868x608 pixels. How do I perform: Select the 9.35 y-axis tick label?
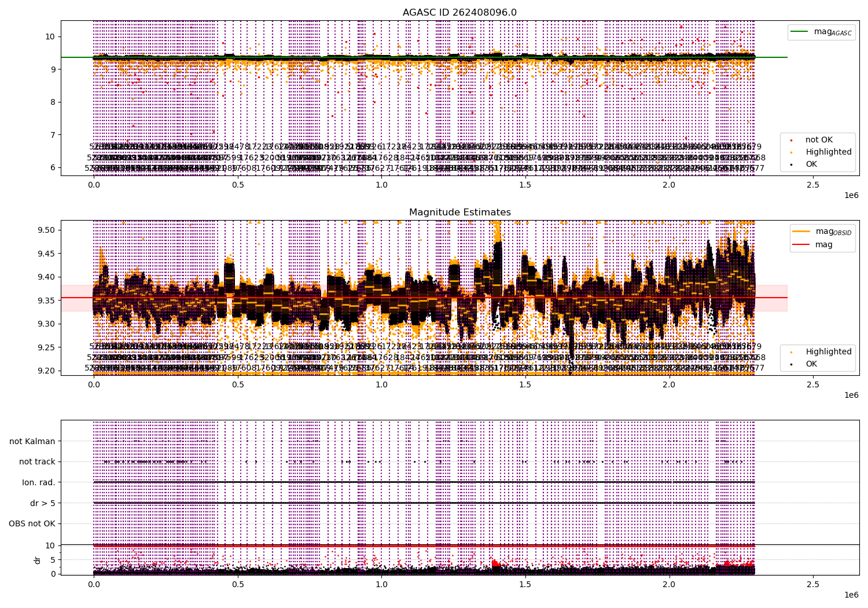click(x=46, y=301)
